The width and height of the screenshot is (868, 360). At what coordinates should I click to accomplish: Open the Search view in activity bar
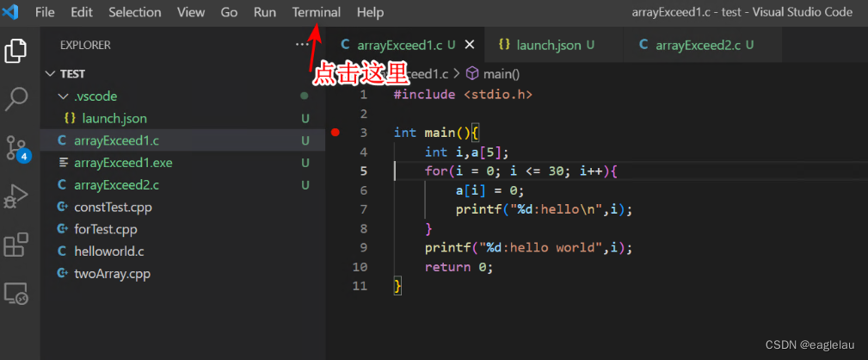(16, 98)
